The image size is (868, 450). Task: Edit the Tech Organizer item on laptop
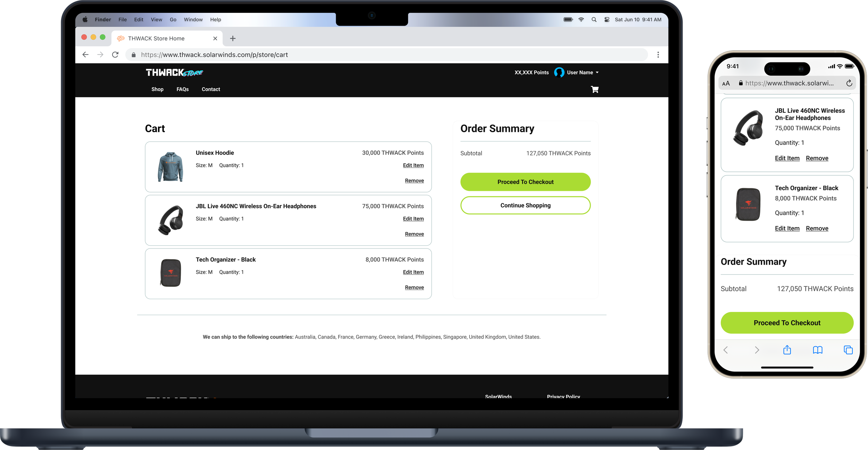(x=413, y=272)
